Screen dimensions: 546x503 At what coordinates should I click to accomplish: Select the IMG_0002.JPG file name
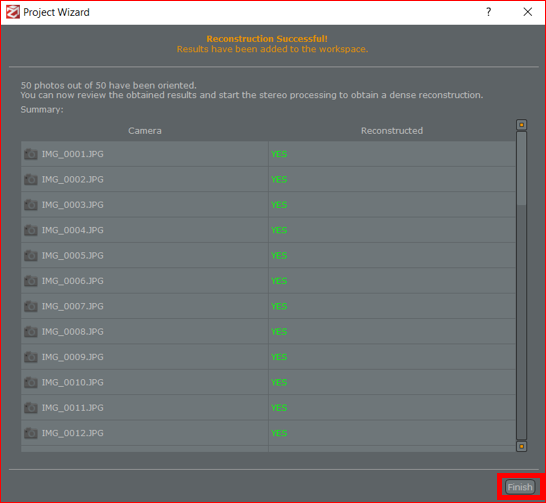[72, 179]
